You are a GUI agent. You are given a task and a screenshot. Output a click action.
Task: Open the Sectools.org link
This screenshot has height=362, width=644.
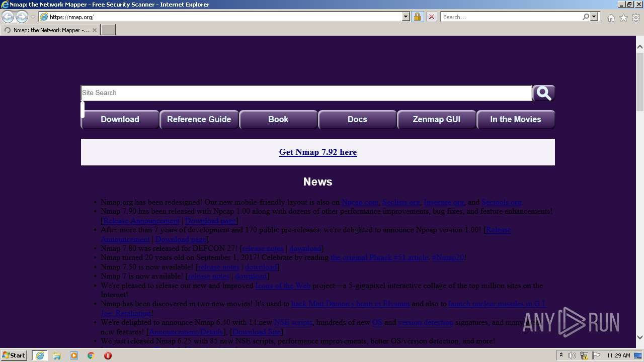[502, 202]
